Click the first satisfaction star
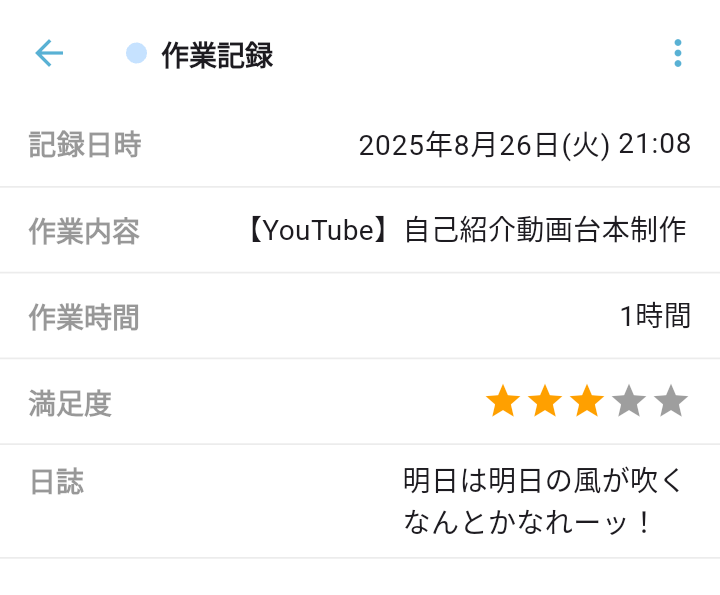 click(x=503, y=402)
